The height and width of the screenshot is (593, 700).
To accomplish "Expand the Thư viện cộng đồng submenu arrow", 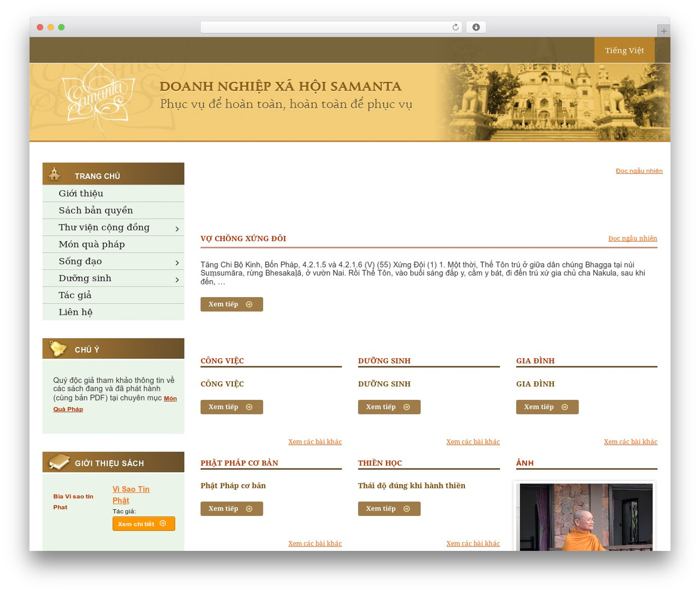I will [177, 229].
